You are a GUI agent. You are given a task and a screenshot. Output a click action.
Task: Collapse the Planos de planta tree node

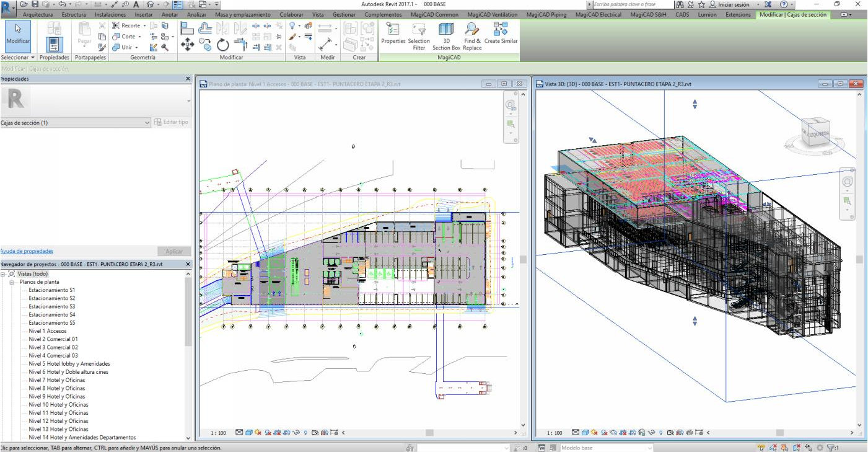pos(12,281)
